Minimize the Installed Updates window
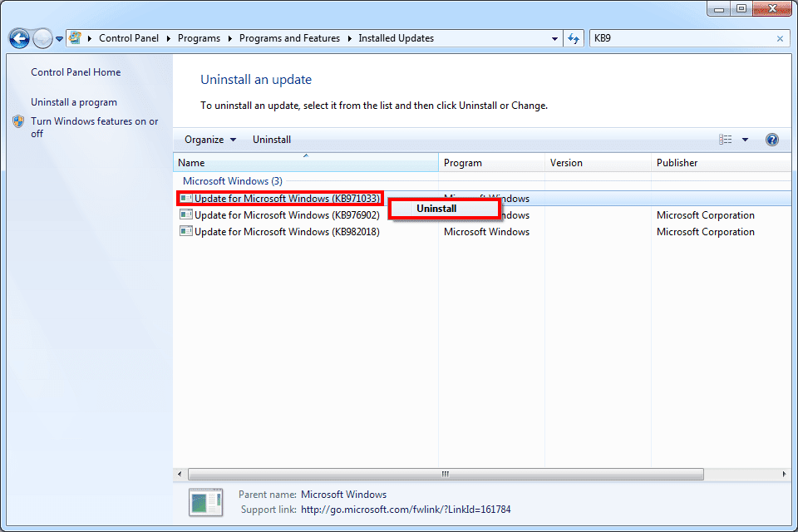The image size is (798, 532). coord(719,8)
